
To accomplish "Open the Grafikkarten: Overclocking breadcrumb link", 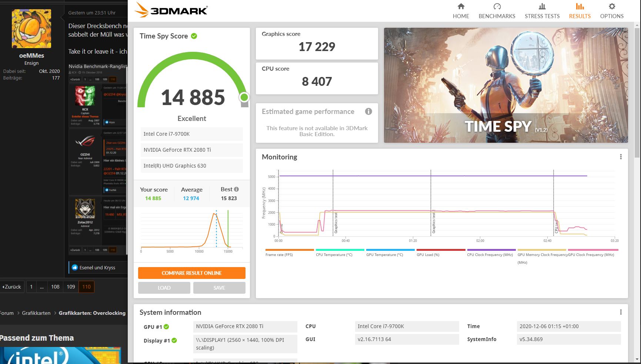I will 92,313.
